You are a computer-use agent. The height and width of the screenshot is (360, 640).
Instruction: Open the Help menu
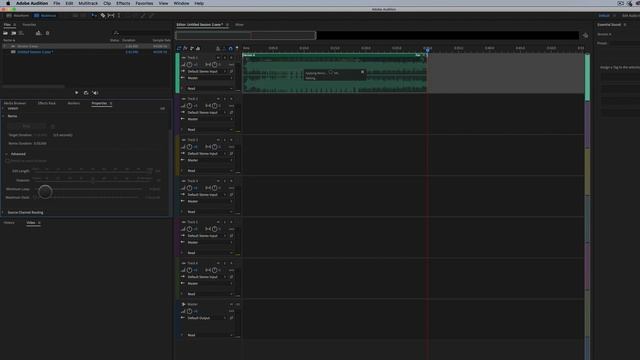(199, 3)
